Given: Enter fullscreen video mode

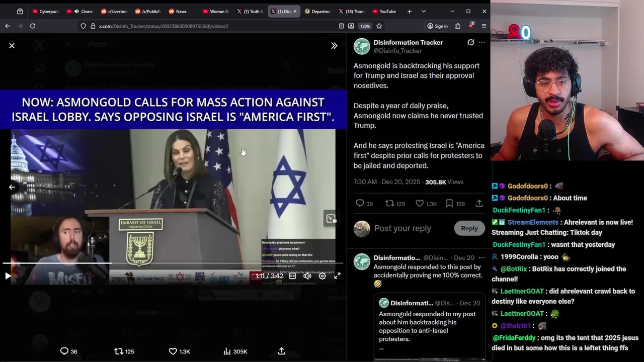Looking at the screenshot, I should (x=338, y=276).
